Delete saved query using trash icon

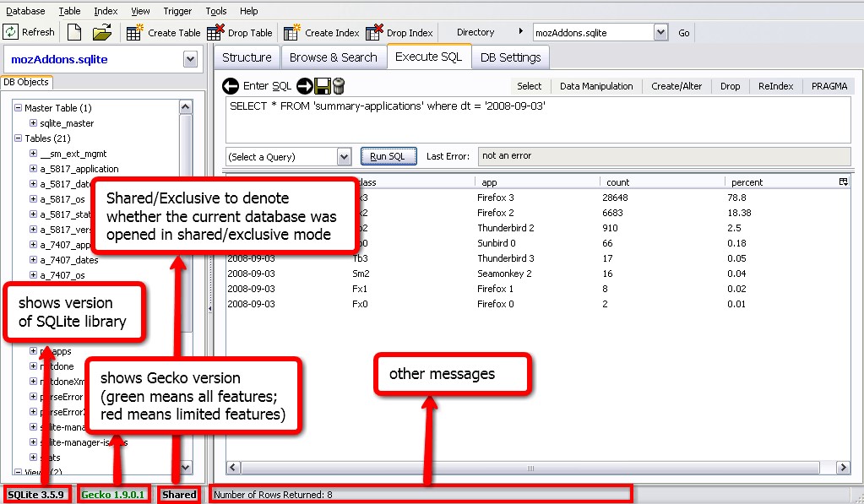pyautogui.click(x=338, y=85)
